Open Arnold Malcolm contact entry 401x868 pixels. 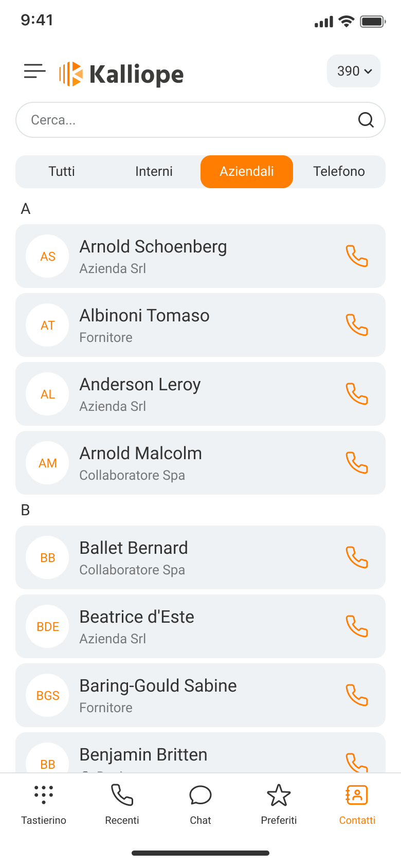tap(200, 463)
